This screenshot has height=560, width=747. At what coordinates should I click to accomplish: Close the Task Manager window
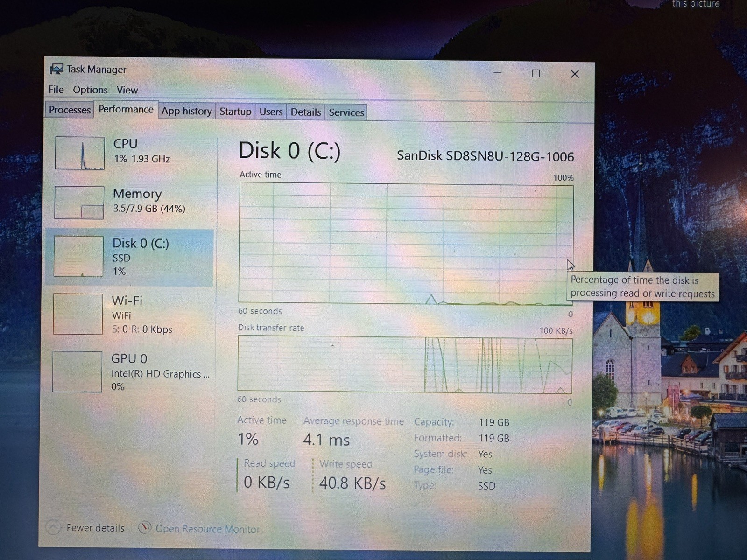pyautogui.click(x=575, y=74)
